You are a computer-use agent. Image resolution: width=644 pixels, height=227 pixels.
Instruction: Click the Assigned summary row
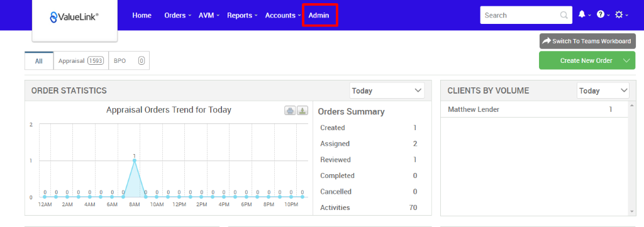pyautogui.click(x=369, y=143)
